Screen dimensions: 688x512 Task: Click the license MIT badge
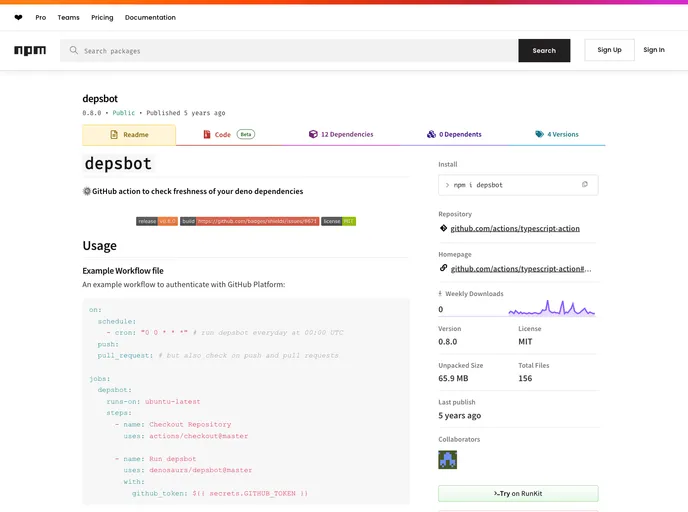pos(338,221)
